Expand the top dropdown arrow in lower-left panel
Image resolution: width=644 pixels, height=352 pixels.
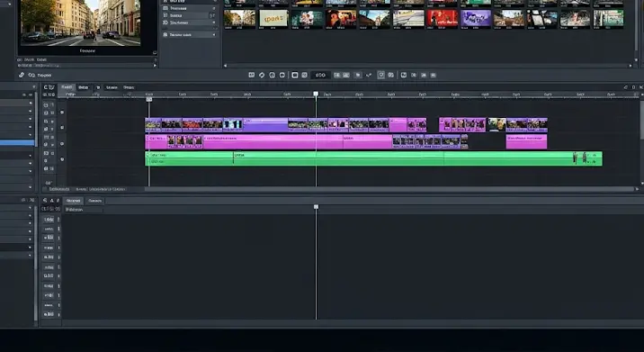coord(30,208)
